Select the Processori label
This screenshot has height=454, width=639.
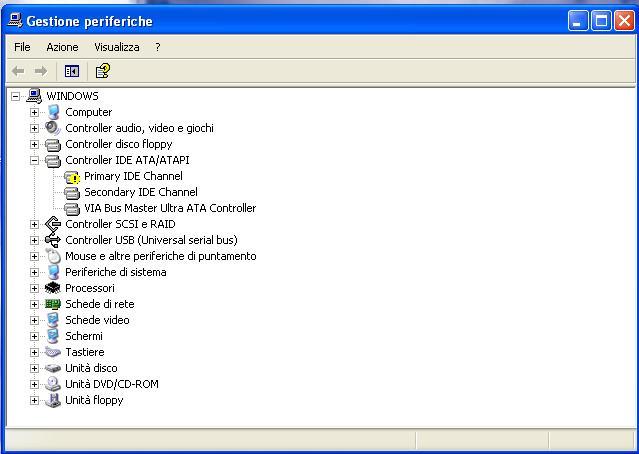90,288
